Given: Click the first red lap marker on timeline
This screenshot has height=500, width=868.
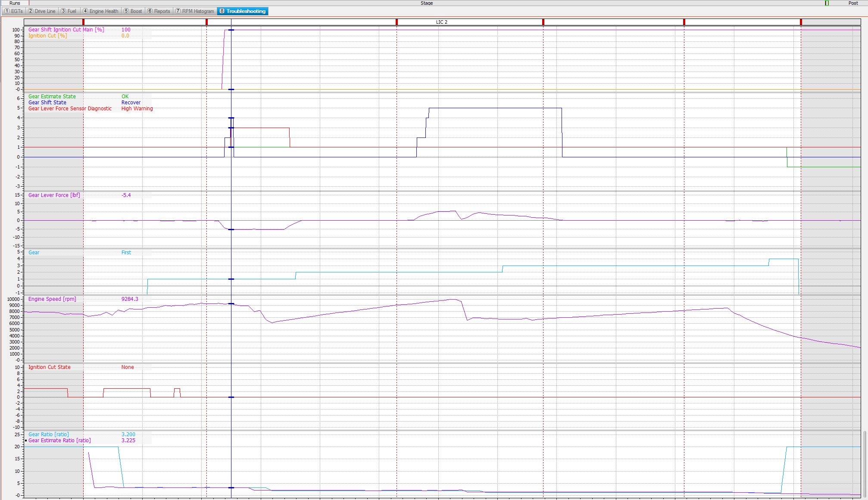Looking at the screenshot, I should 83,22.
